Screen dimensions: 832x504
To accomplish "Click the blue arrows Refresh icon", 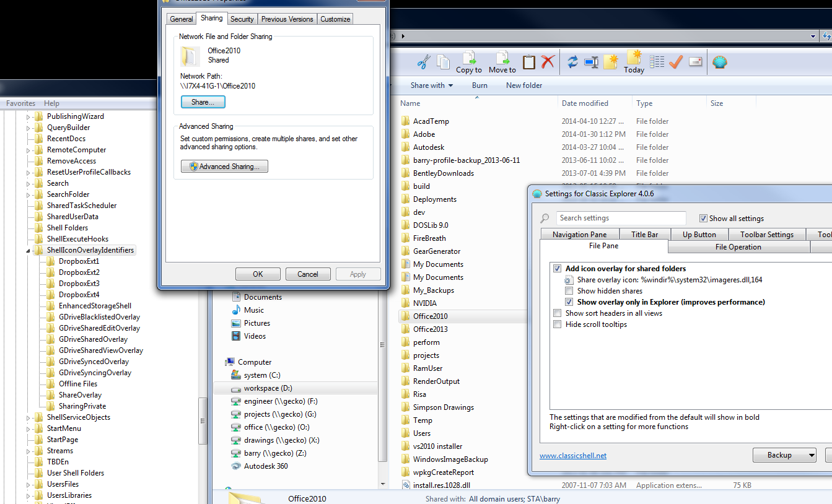I will (572, 62).
